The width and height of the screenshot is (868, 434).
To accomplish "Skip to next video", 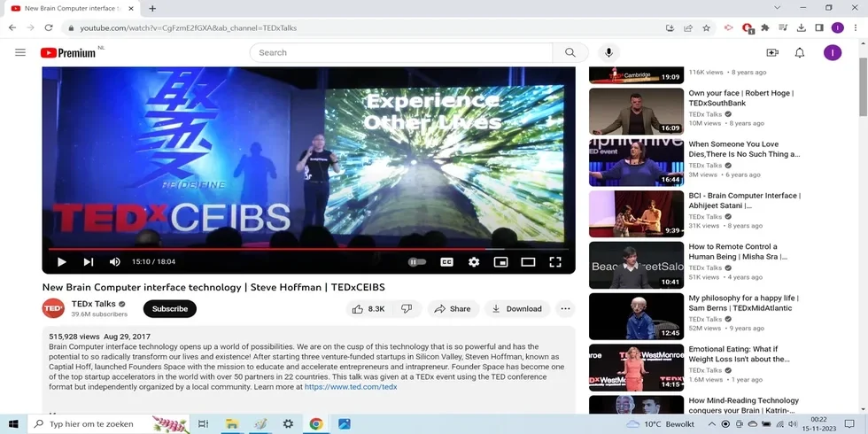I will pyautogui.click(x=88, y=262).
